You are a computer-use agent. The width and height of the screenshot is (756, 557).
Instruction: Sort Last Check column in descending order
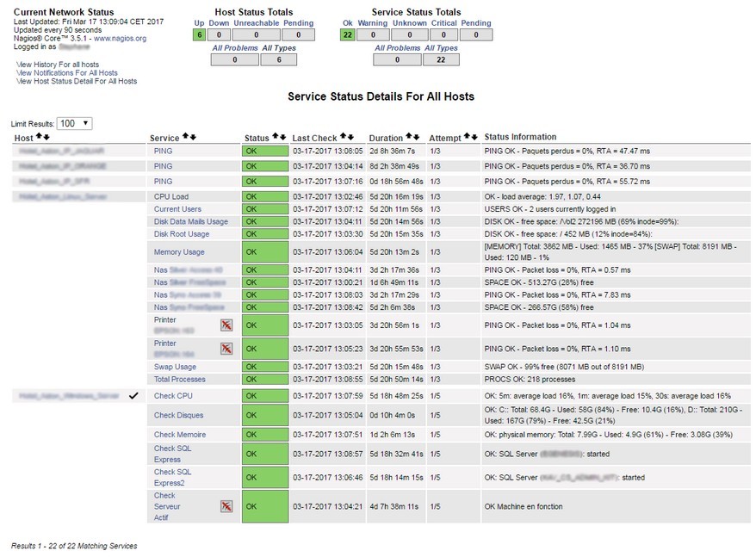click(351, 137)
